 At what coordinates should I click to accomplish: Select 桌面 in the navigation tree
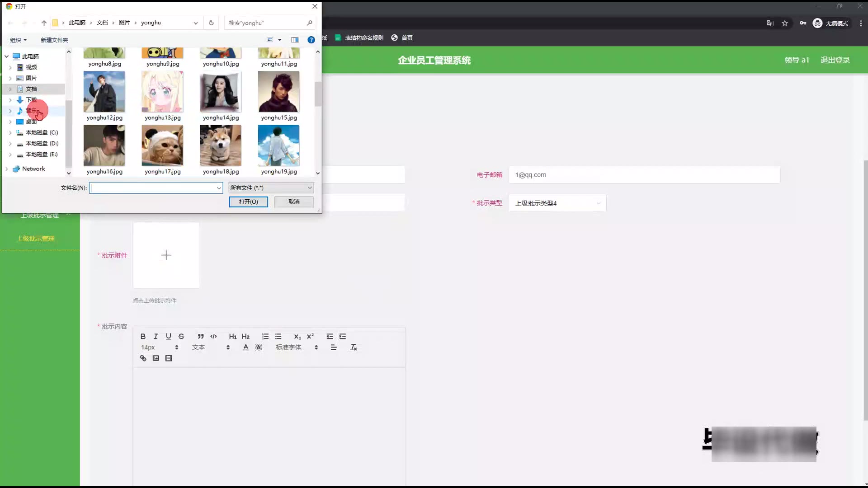point(31,122)
